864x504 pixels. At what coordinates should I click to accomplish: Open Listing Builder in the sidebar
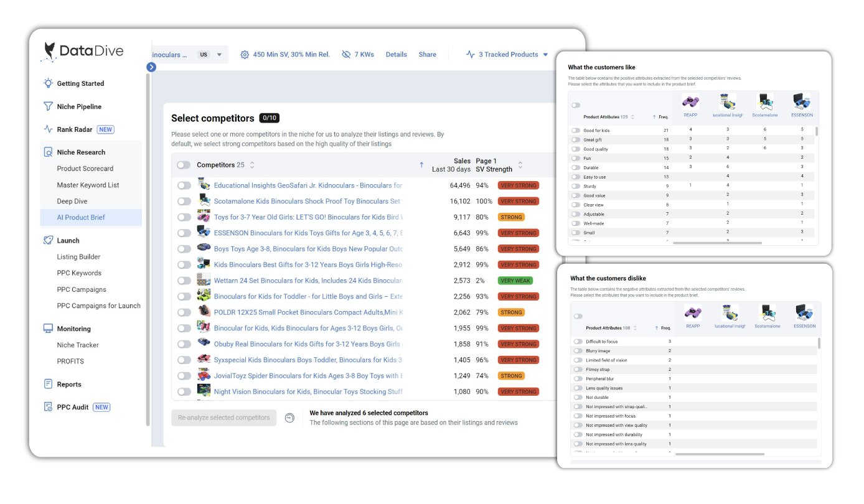[78, 257]
